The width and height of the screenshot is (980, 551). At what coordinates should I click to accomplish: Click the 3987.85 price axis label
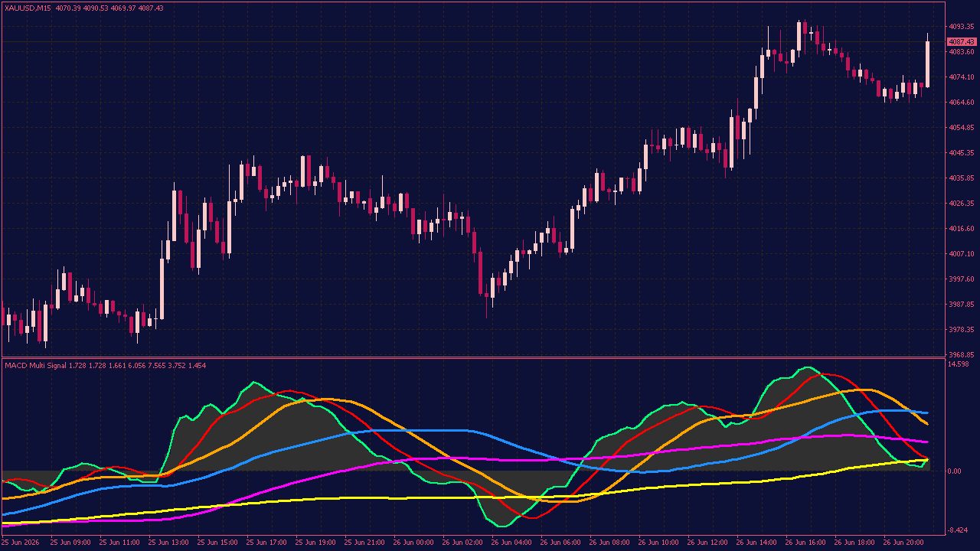coord(961,305)
